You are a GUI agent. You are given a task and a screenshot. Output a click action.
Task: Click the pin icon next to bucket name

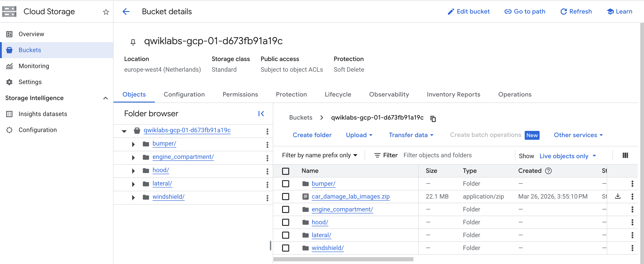(133, 42)
